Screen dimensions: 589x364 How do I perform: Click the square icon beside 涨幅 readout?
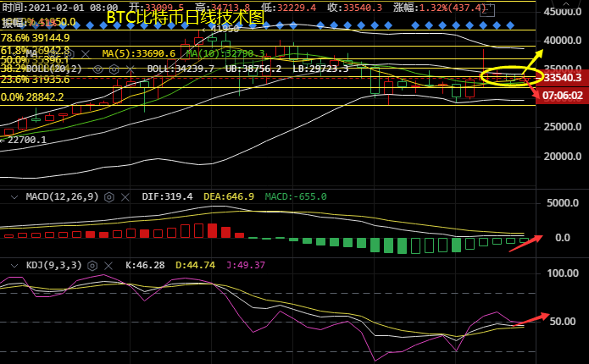tap(487, 10)
